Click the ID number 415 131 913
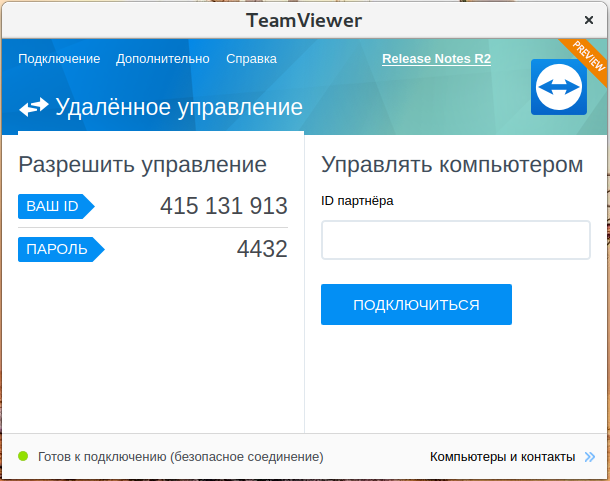 pyautogui.click(x=223, y=207)
